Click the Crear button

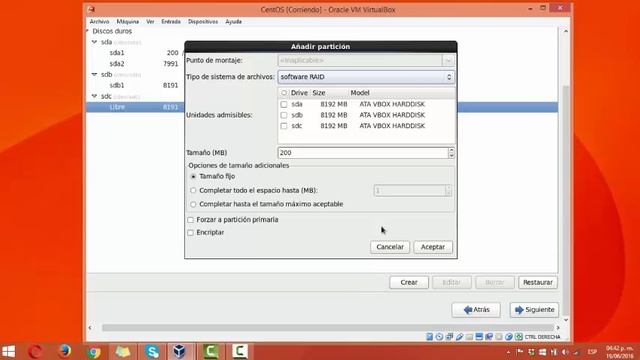coord(409,282)
